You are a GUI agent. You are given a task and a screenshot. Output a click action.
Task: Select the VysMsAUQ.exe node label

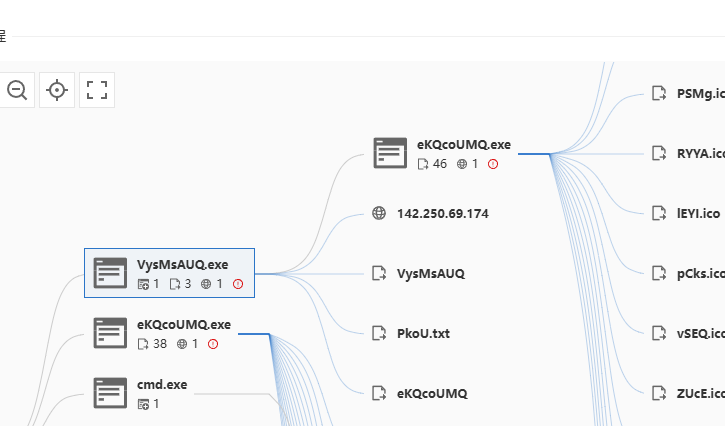coord(183,265)
